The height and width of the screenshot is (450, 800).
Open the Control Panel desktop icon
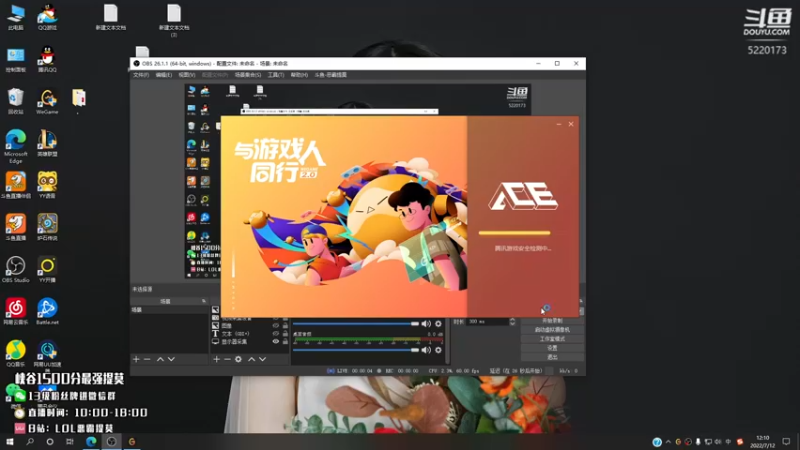16,60
